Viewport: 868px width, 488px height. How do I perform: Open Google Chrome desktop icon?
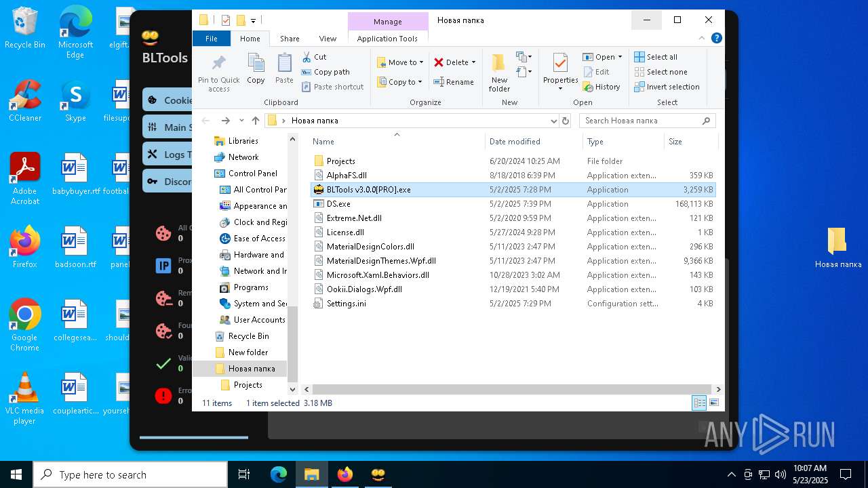point(25,325)
